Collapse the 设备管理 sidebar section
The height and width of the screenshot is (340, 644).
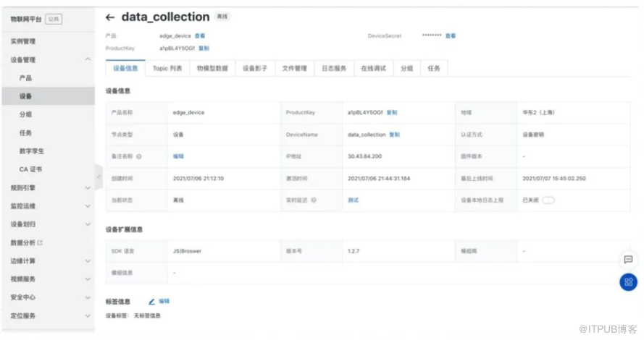tap(88, 60)
